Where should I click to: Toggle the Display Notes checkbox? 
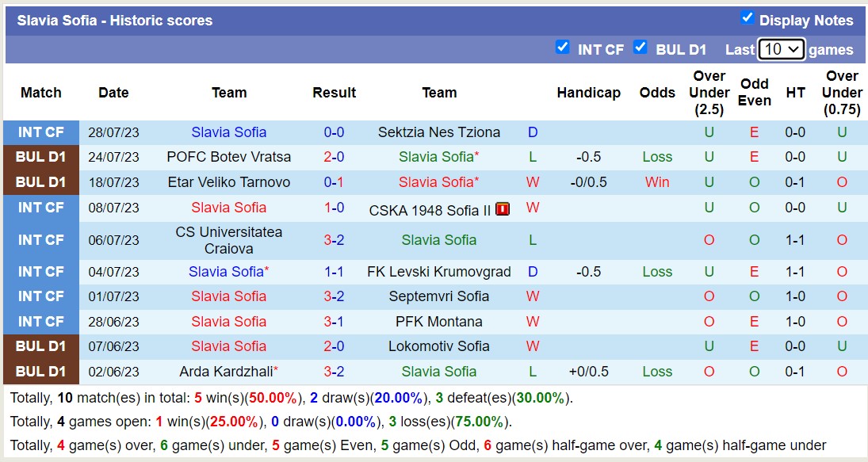tap(747, 17)
